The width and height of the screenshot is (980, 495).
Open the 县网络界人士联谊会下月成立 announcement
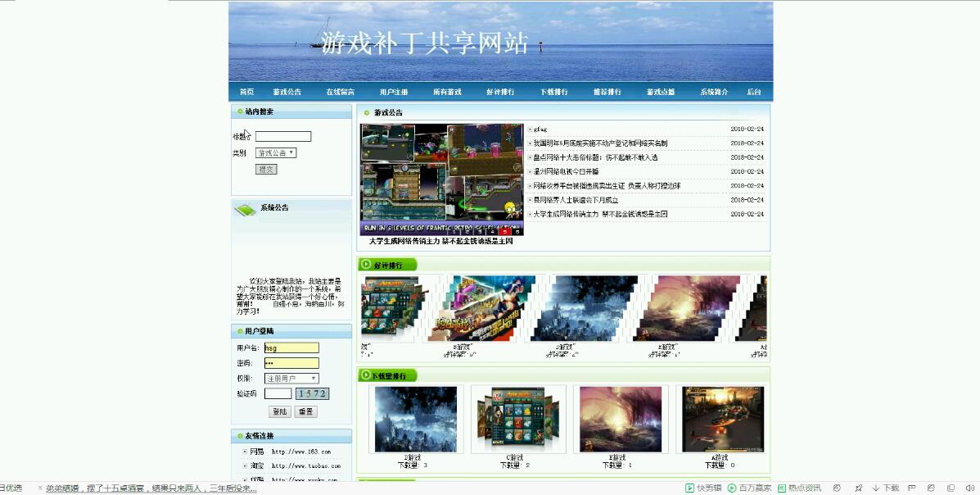(x=576, y=200)
